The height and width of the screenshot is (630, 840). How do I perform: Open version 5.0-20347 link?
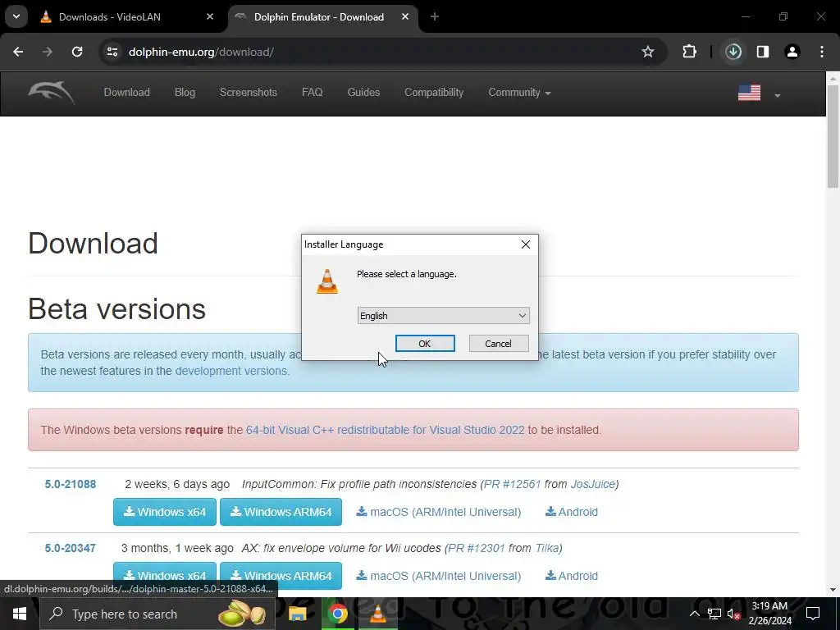pyautogui.click(x=71, y=548)
